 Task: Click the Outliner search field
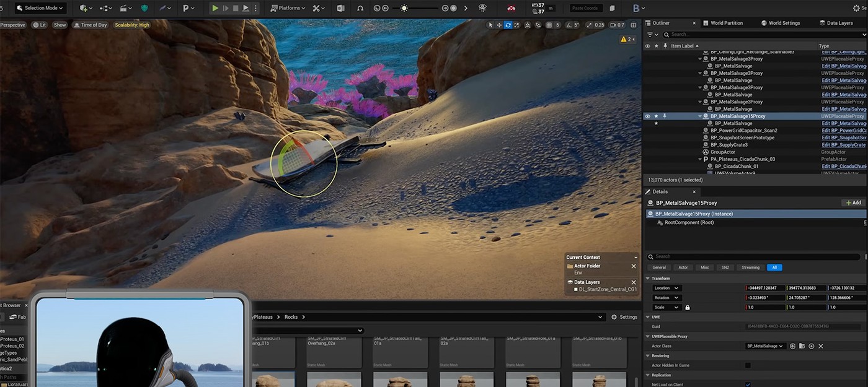[763, 35]
